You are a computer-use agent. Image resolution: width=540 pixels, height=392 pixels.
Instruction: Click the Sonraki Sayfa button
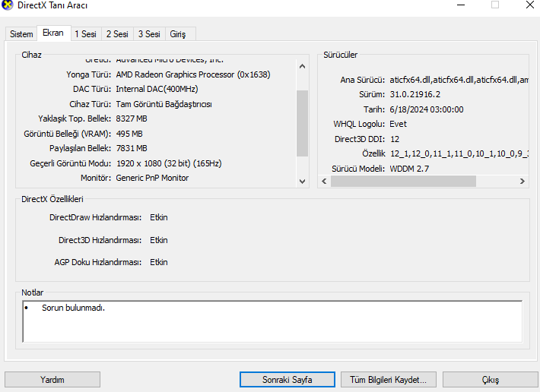(287, 380)
